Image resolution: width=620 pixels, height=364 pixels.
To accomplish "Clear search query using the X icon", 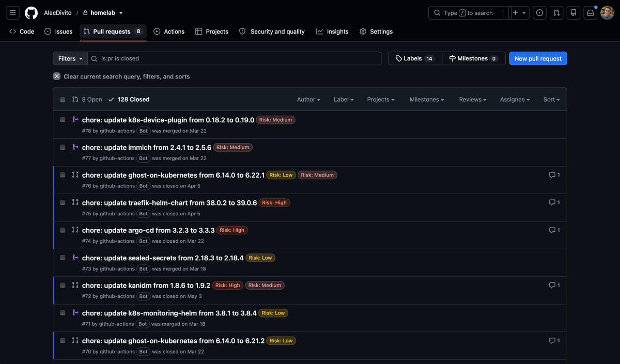I will click(x=57, y=76).
